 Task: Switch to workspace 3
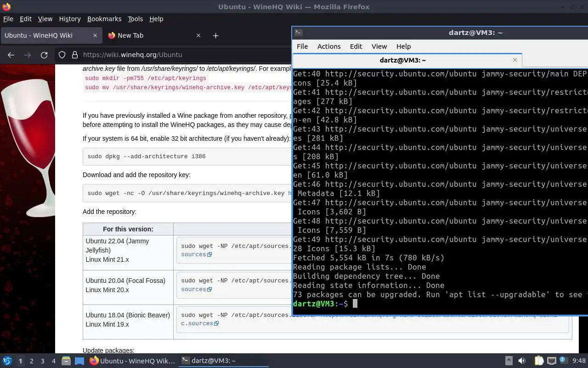(42, 361)
